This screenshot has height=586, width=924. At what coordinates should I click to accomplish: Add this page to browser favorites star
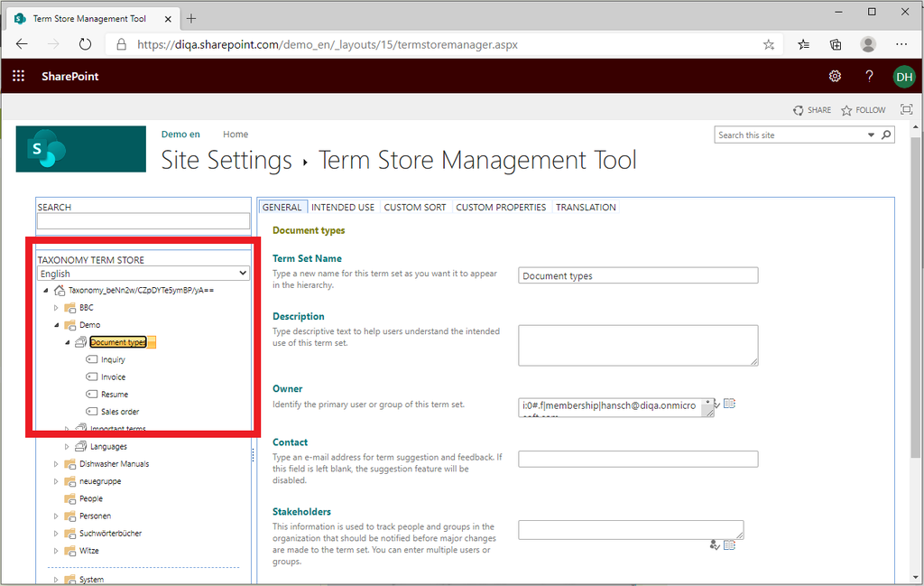point(768,44)
